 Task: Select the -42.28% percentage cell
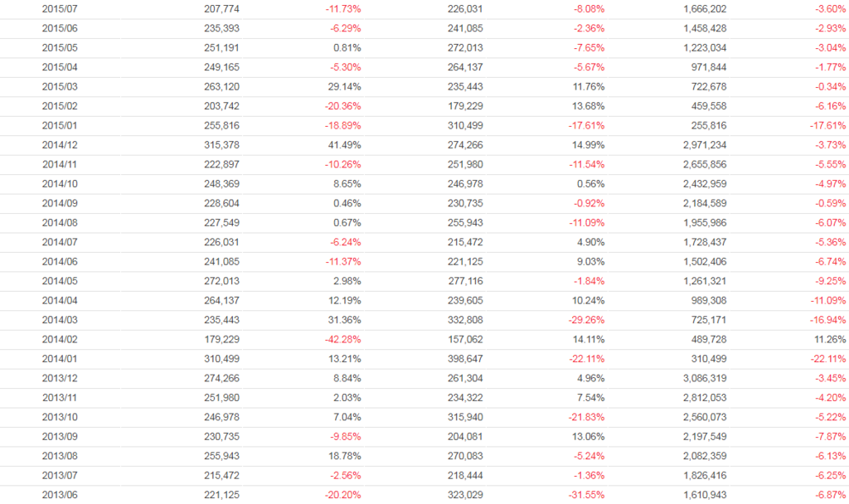click(342, 339)
